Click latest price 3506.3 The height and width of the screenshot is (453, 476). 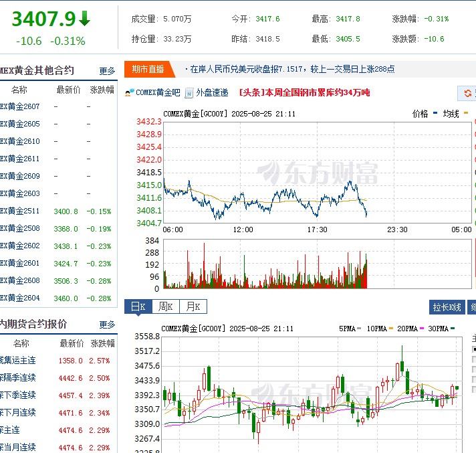66,281
